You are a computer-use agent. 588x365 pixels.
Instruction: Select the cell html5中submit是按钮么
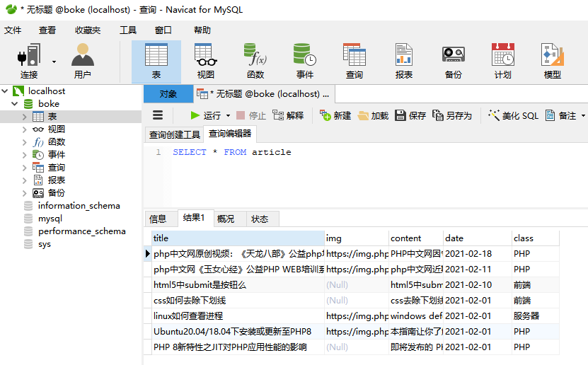coord(238,285)
